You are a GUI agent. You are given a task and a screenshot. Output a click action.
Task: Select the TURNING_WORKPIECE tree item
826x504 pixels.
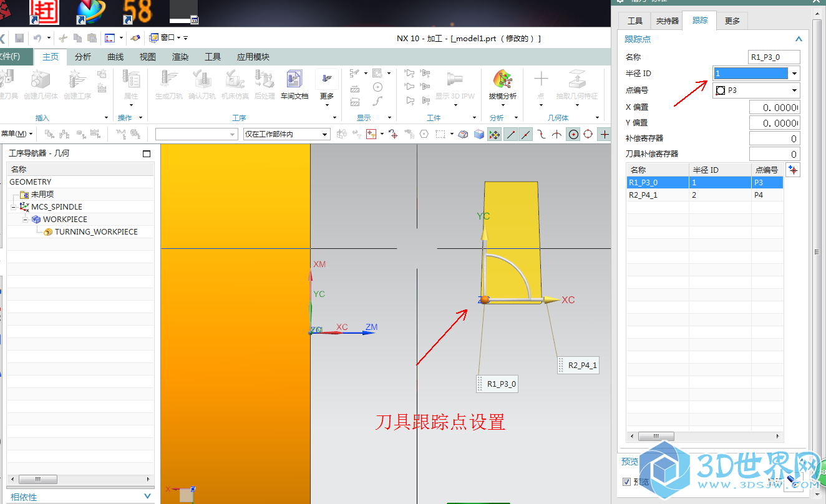point(96,231)
